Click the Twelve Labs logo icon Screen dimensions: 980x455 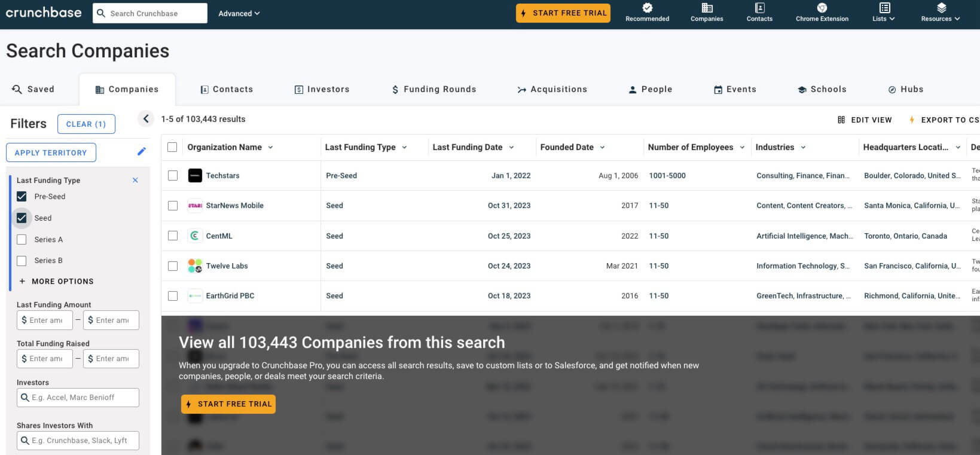[x=195, y=265]
